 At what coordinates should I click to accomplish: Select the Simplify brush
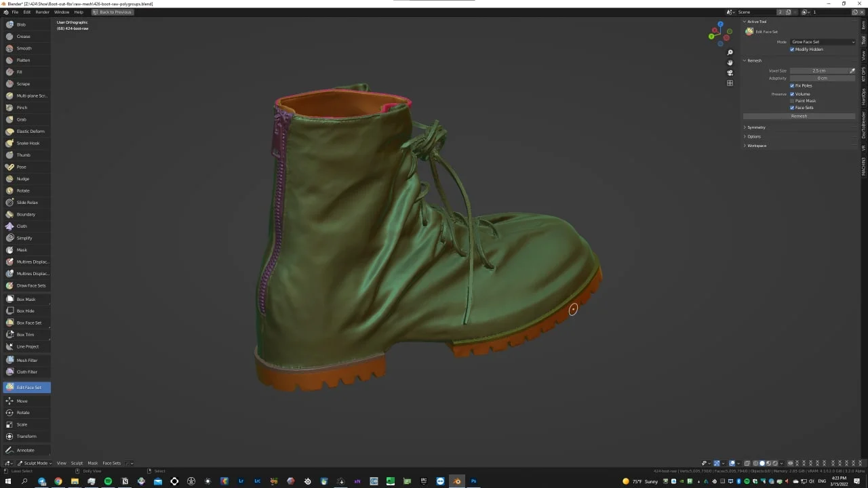26,238
